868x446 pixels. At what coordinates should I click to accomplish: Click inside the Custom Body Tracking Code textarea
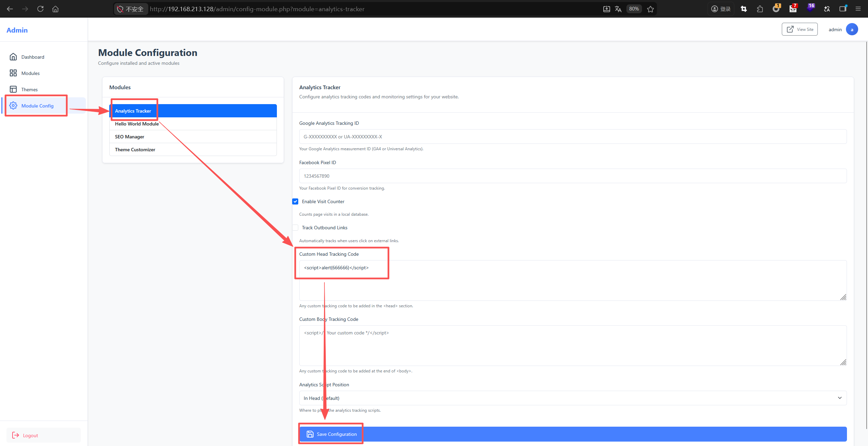pyautogui.click(x=573, y=346)
